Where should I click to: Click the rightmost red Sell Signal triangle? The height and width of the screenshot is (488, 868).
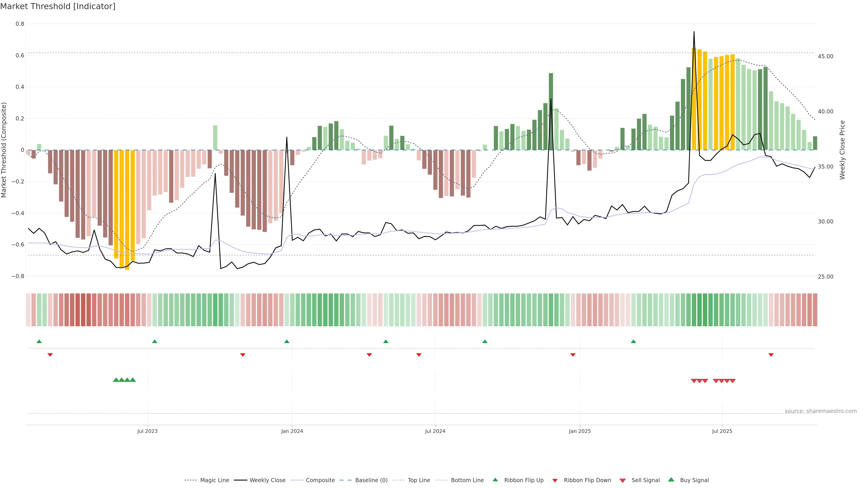click(x=733, y=381)
